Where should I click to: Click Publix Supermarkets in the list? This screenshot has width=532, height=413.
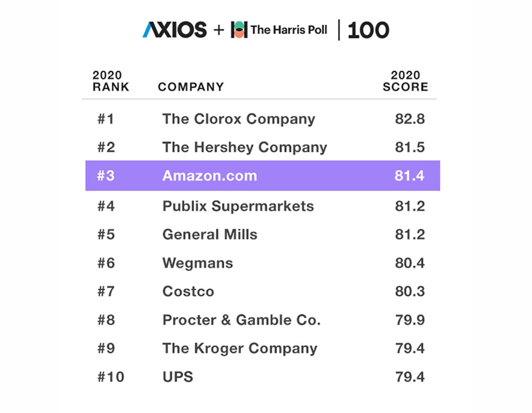coord(238,206)
